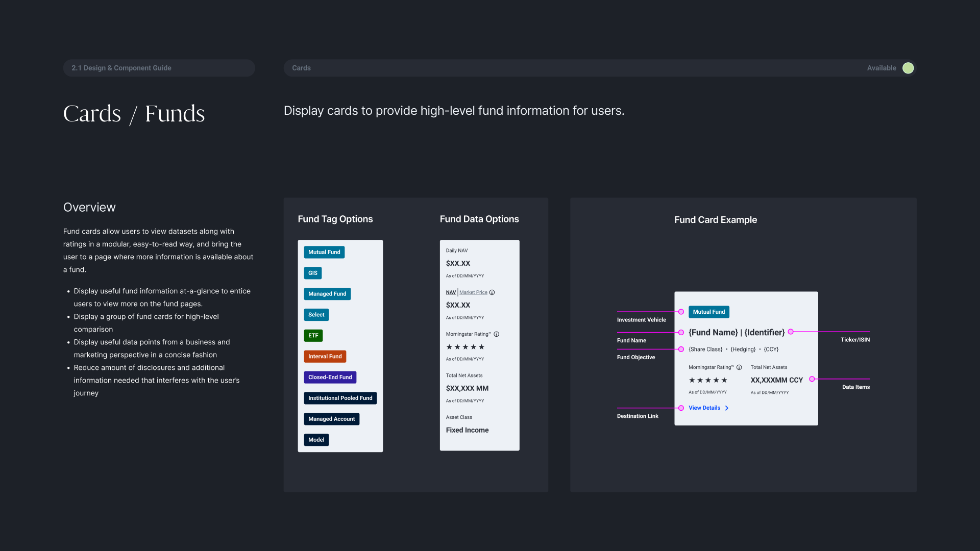Click the Managed Account tag
Screen dimensions: 980x551
[331, 419]
